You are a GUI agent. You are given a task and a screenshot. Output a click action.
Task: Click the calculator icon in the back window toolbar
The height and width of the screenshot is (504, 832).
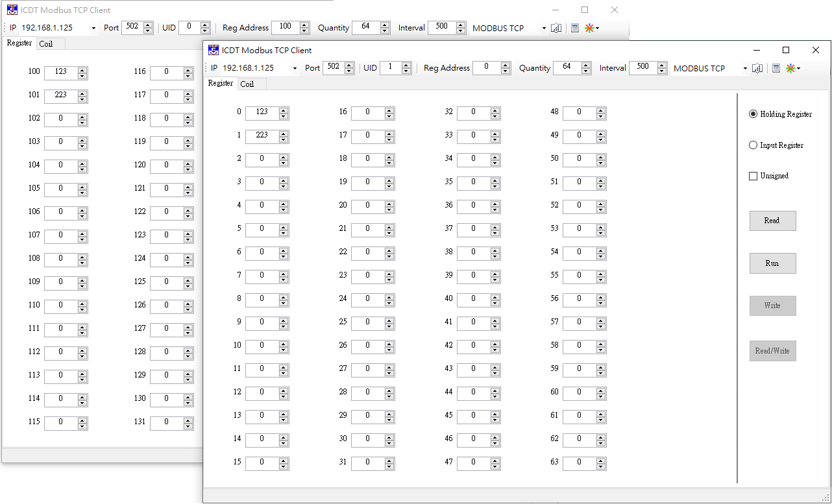[x=574, y=28]
